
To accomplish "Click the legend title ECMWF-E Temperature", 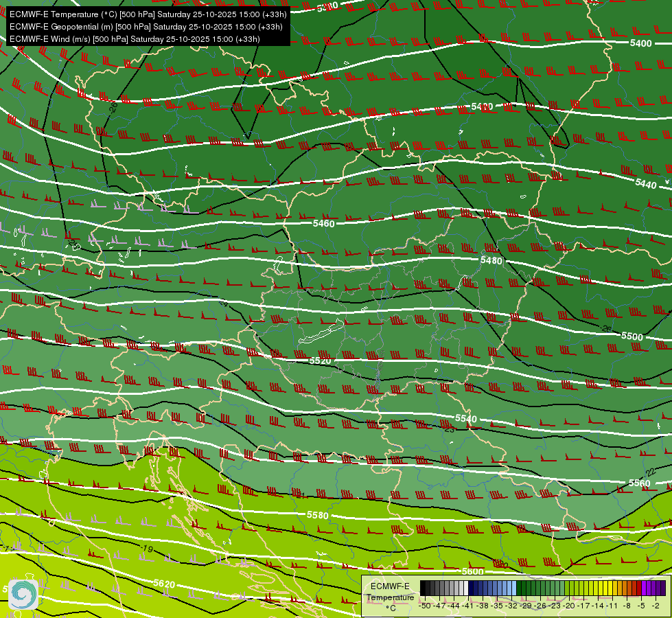I will coord(391,592).
